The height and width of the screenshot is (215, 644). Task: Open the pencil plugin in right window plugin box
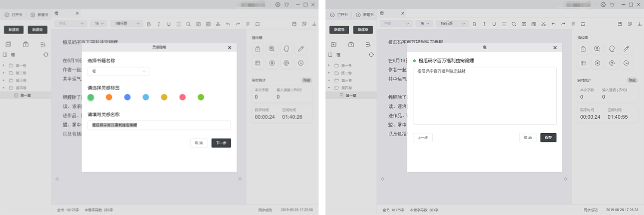[626, 49]
